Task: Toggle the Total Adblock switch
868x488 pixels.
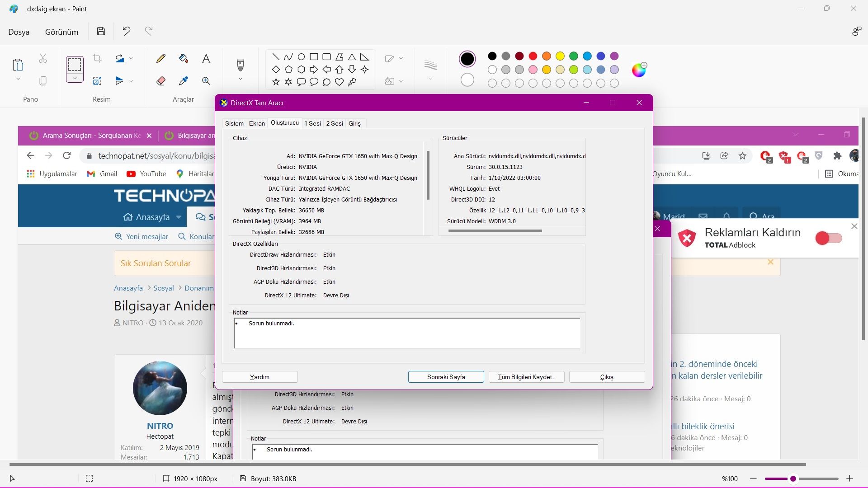Action: pos(828,238)
